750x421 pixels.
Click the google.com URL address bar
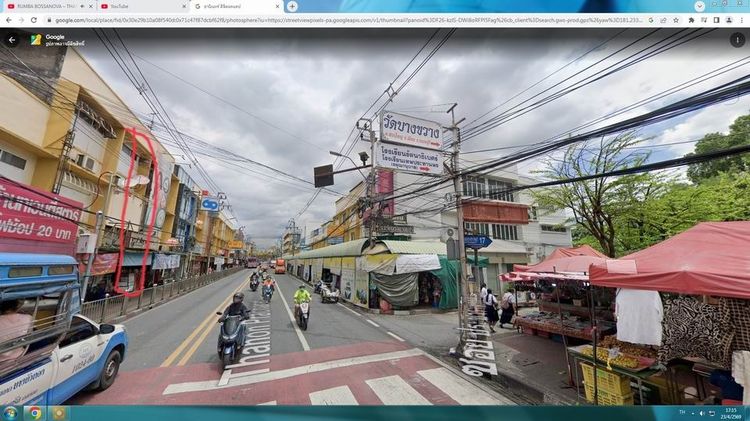(x=349, y=20)
